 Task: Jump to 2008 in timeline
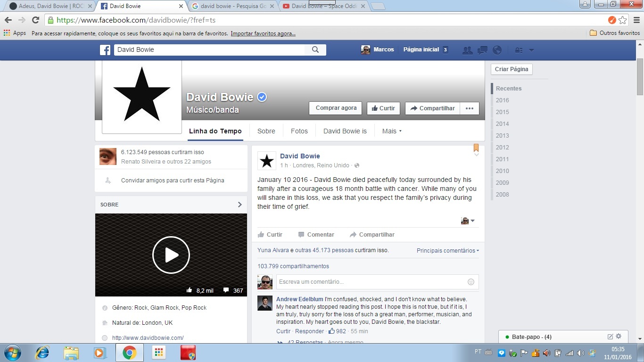click(503, 195)
